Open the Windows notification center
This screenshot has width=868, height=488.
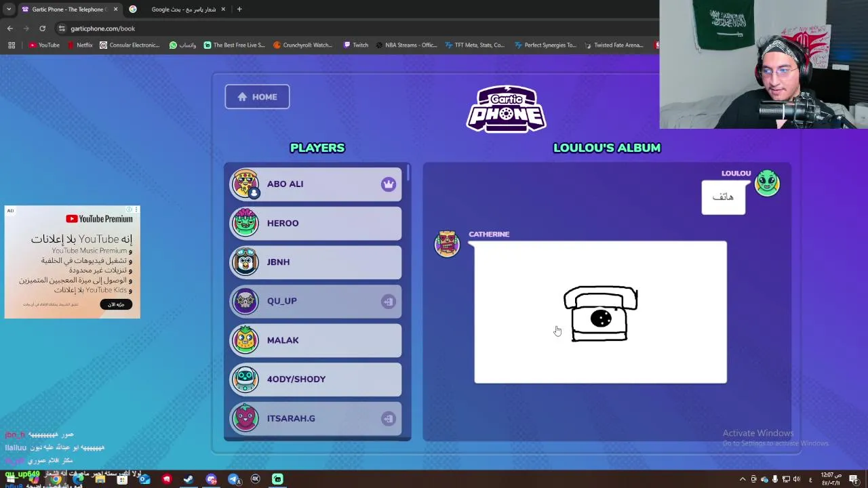pyautogui.click(x=854, y=479)
